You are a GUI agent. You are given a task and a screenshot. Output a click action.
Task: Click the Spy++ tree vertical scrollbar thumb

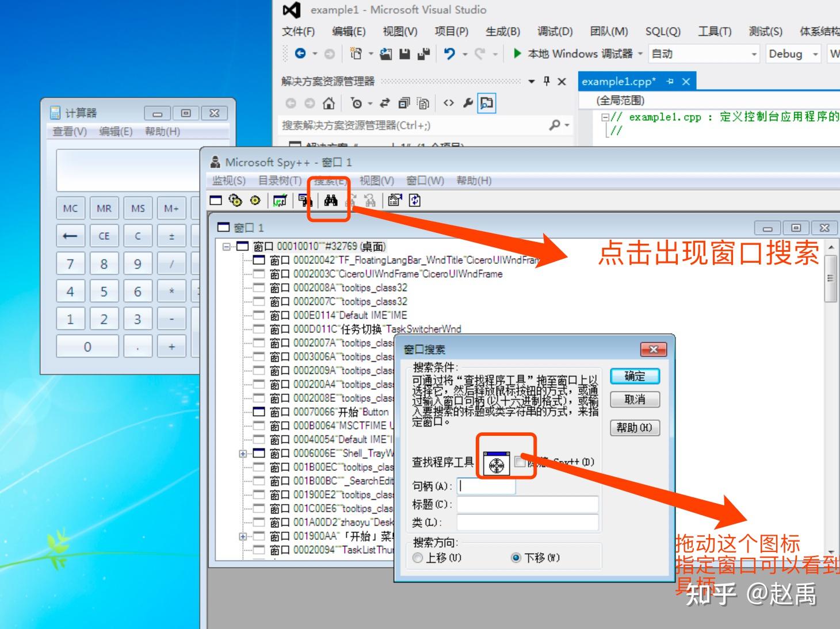831,279
